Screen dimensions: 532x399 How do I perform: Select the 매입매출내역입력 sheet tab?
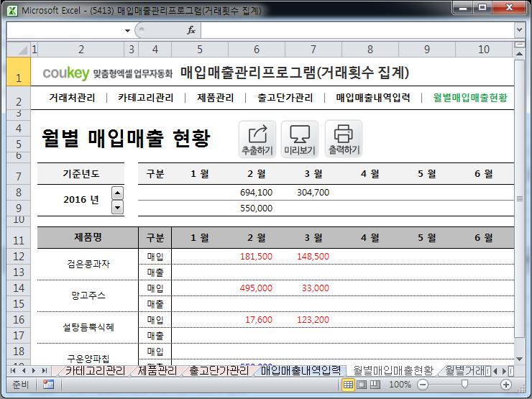coord(301,370)
